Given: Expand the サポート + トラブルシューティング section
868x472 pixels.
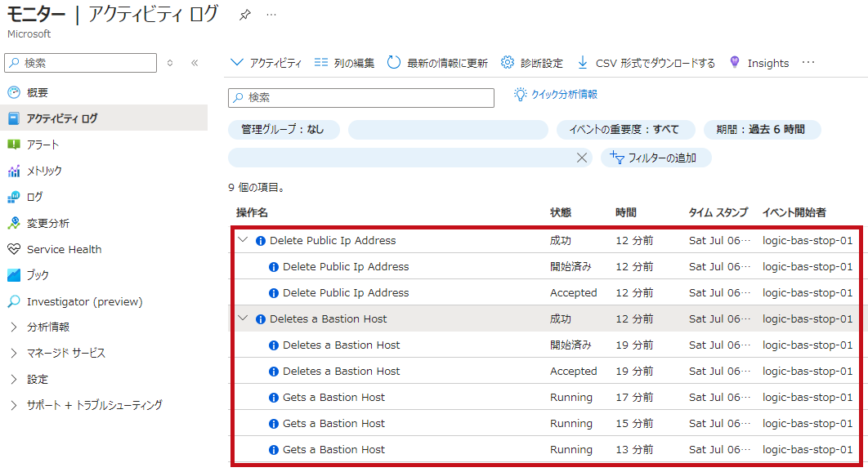Looking at the screenshot, I should pos(14,405).
